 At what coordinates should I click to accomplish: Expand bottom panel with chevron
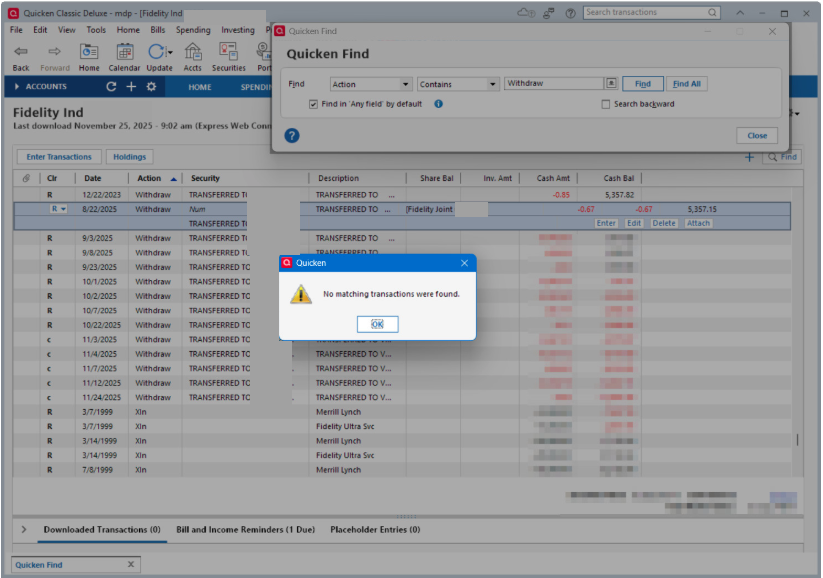click(x=24, y=529)
